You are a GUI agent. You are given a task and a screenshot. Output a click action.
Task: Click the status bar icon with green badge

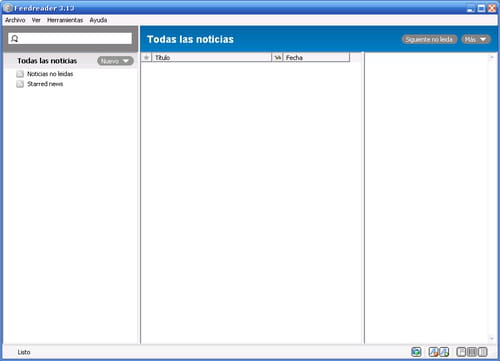[444, 352]
